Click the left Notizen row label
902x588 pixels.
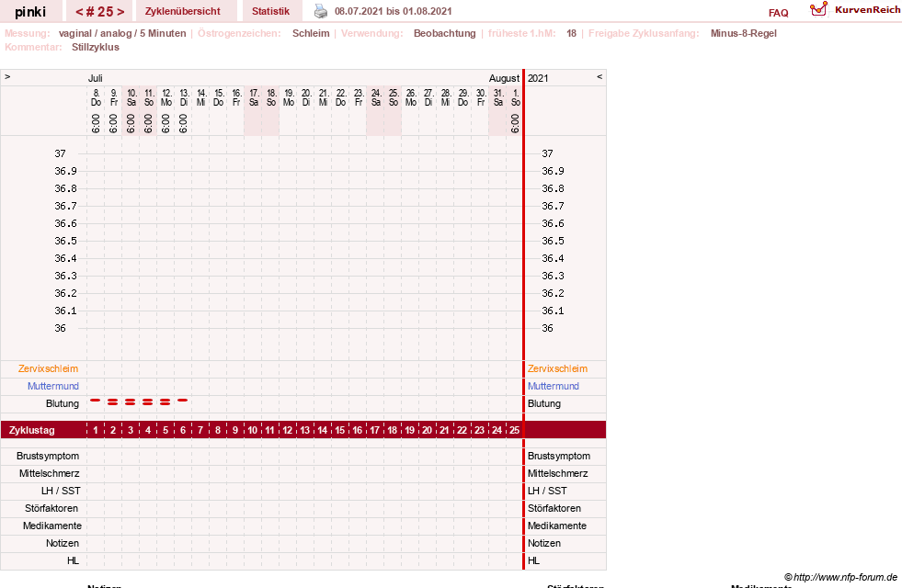(63, 543)
